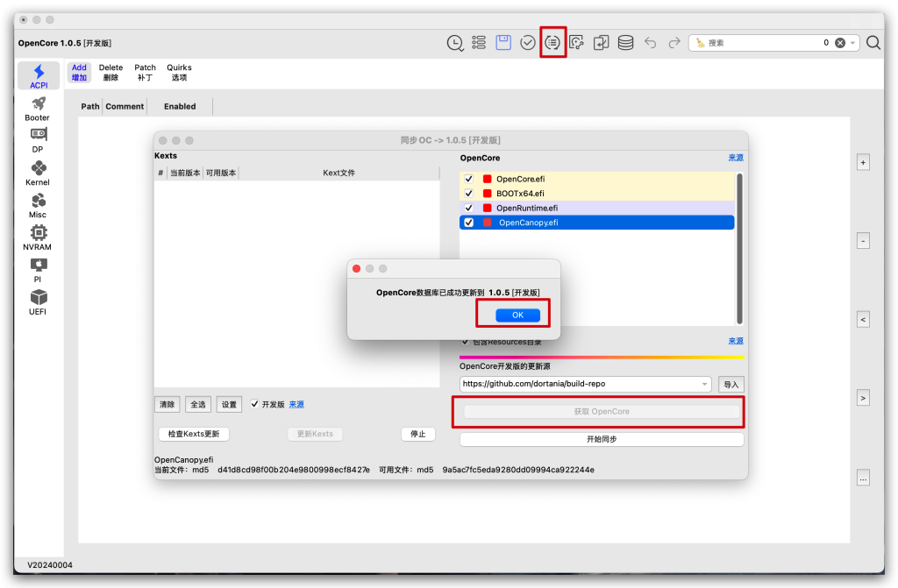Open the 来源 link beside the Resources option

736,341
